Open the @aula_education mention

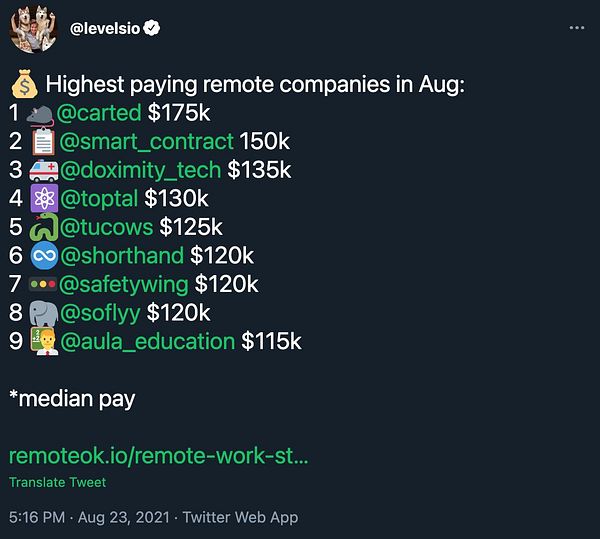click(148, 341)
